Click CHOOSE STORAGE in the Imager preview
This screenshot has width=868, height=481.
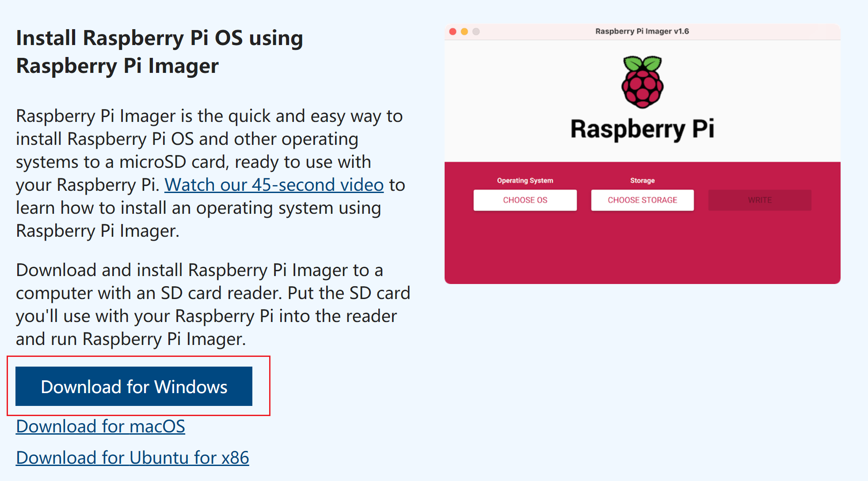643,200
